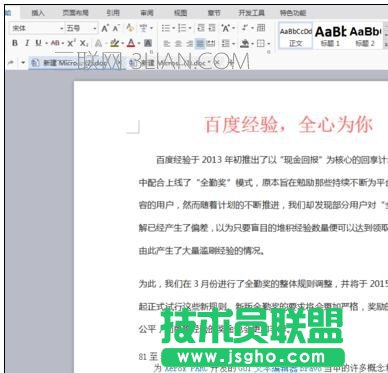Open the 章节 ribbon tab

pos(214,13)
